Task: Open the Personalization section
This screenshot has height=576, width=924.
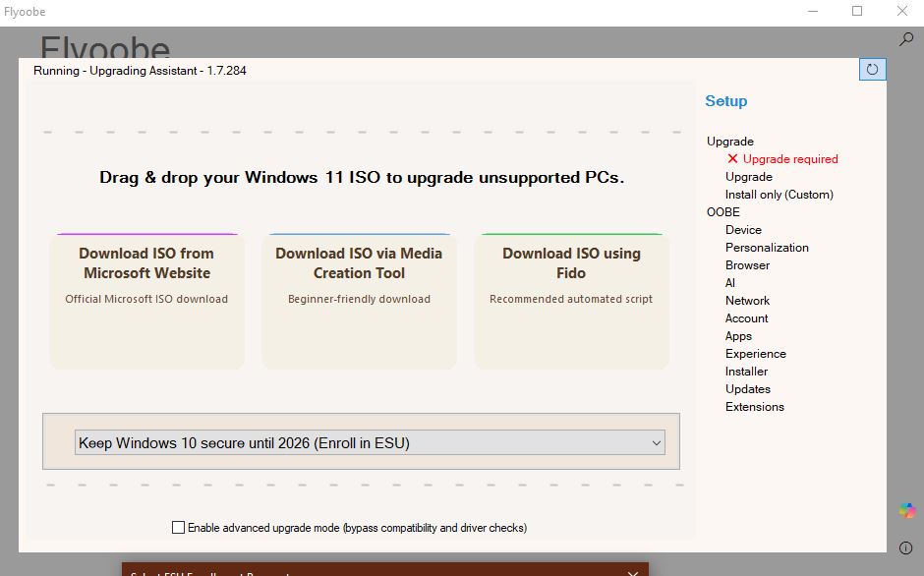Action: click(767, 248)
